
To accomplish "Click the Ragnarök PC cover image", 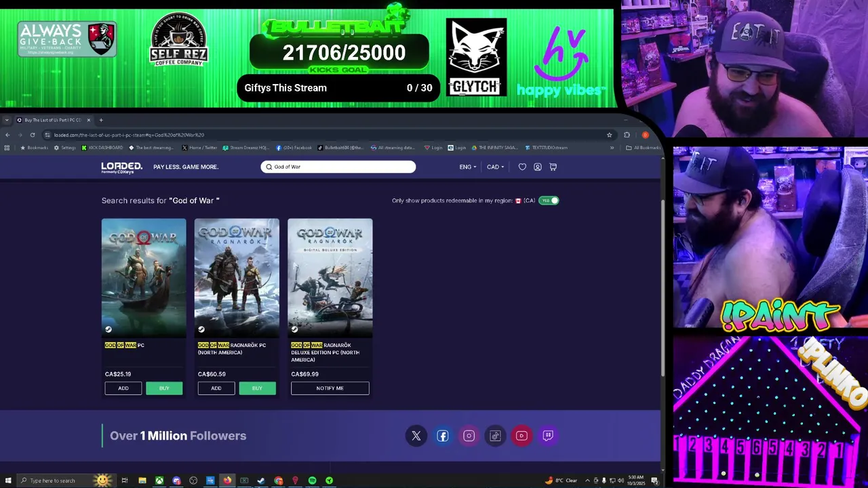I will pos(237,278).
